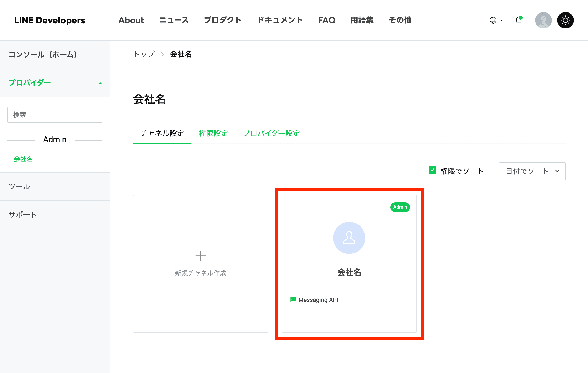Open ツール in the sidebar

tap(55, 187)
